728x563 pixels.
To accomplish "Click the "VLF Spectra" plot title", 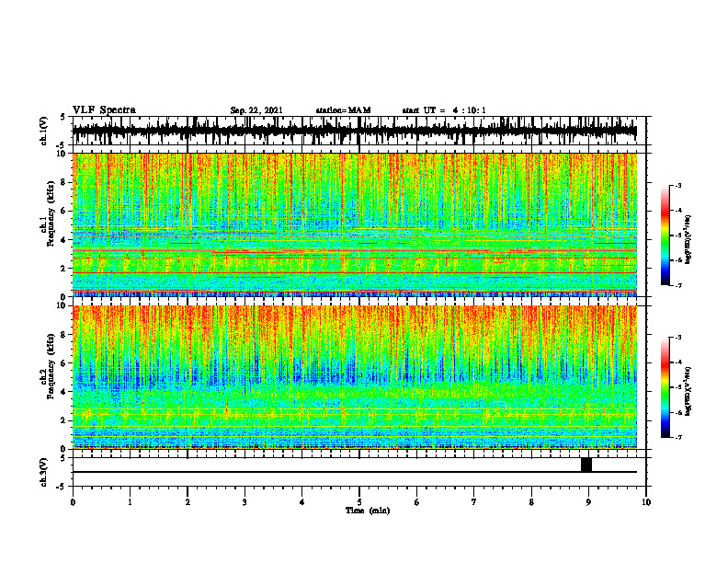I will 104,110.
